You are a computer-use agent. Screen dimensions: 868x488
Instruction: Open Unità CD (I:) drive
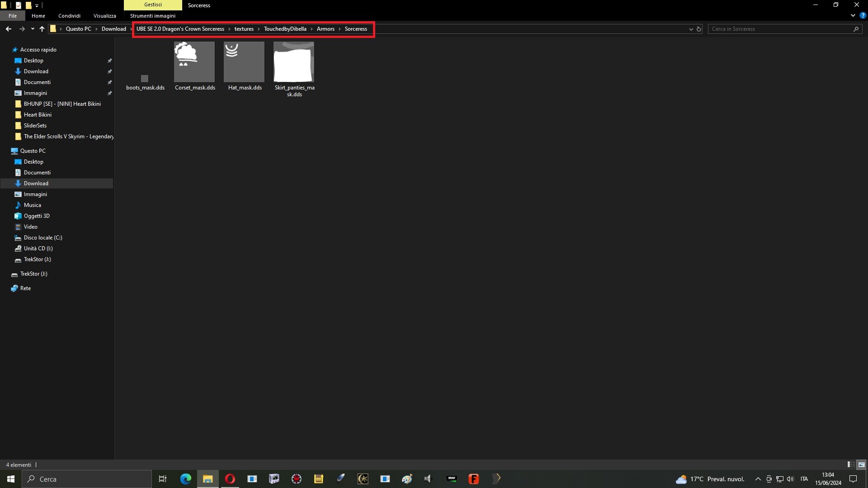(x=38, y=249)
